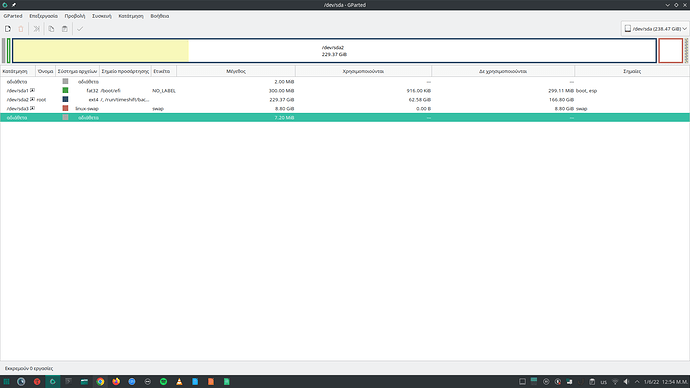The height and width of the screenshot is (388, 690).
Task: Click the mount key icon next to /dev/sda2
Action: (32, 99)
